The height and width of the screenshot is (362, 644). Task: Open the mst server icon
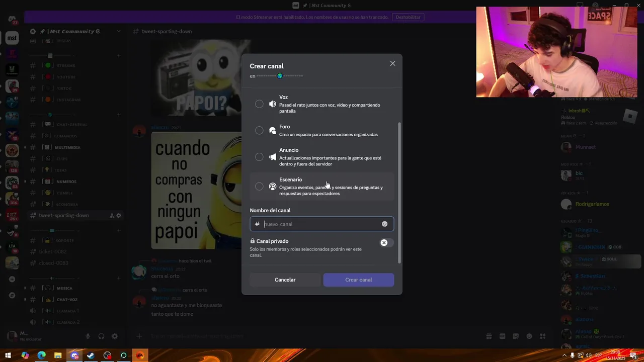pyautogui.click(x=12, y=38)
